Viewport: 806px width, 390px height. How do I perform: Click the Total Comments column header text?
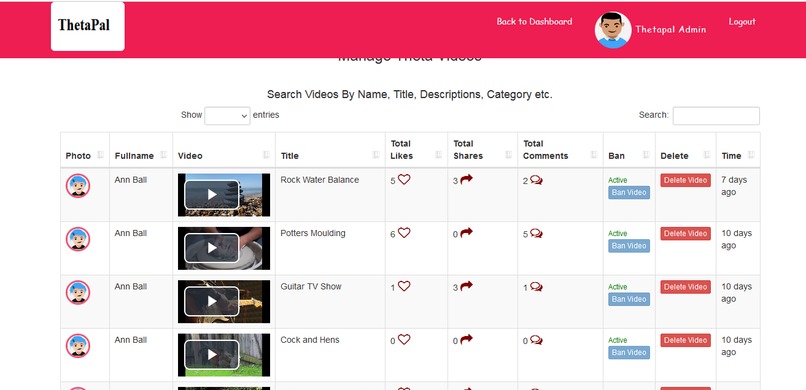[x=545, y=150]
